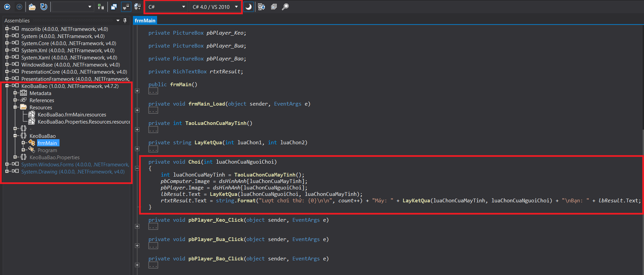Expand the TaoLuaChonCuaMayTinh method fold

pyautogui.click(x=137, y=130)
